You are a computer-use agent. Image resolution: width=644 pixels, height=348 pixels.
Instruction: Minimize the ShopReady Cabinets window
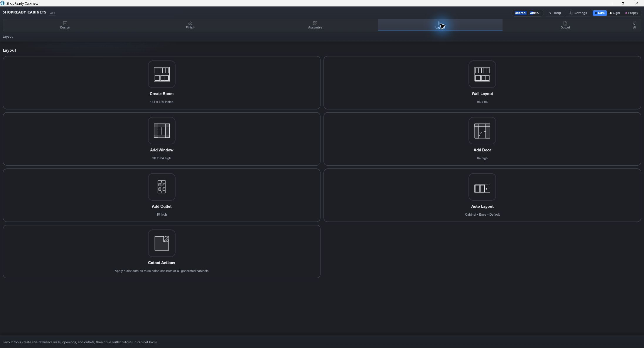609,3
